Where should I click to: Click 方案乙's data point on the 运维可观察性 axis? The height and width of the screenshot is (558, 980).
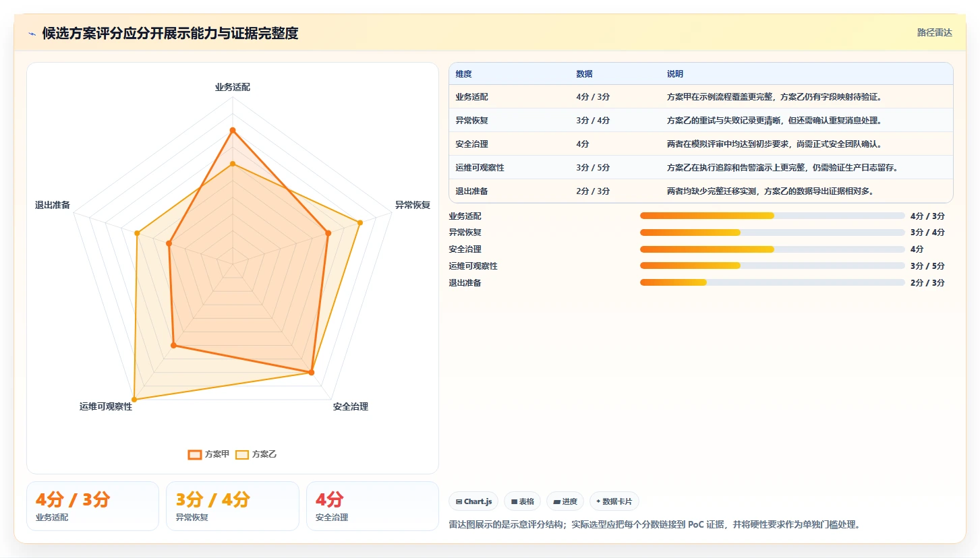pyautogui.click(x=134, y=400)
